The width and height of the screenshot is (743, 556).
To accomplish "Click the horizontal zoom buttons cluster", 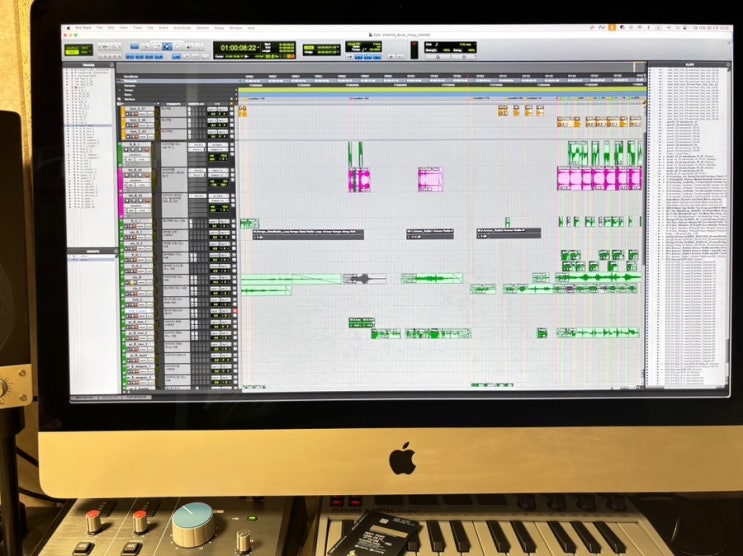I will tap(109, 46).
